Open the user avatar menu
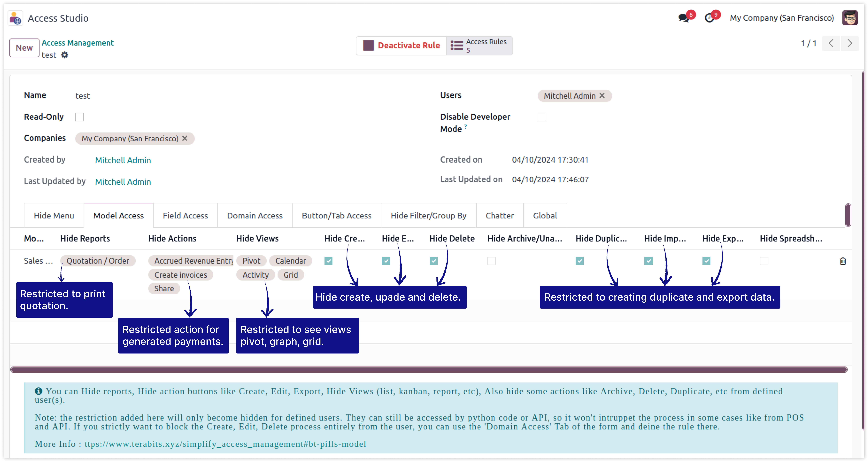Screen dimensions: 868x462 [x=850, y=18]
